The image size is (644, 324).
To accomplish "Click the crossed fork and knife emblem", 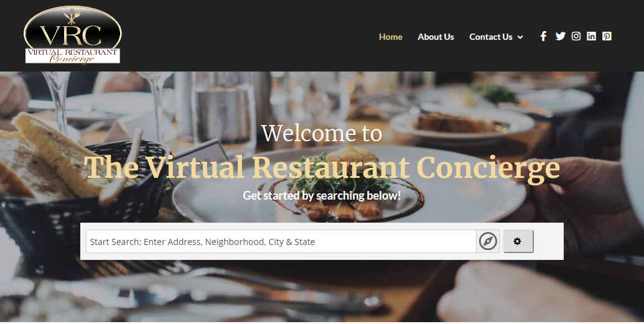I will [x=72, y=16].
